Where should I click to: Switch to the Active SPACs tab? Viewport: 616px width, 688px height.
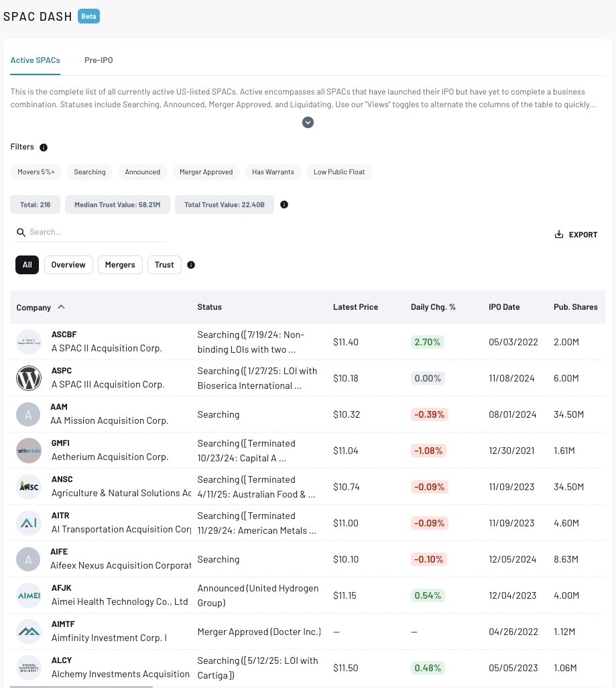(x=35, y=60)
